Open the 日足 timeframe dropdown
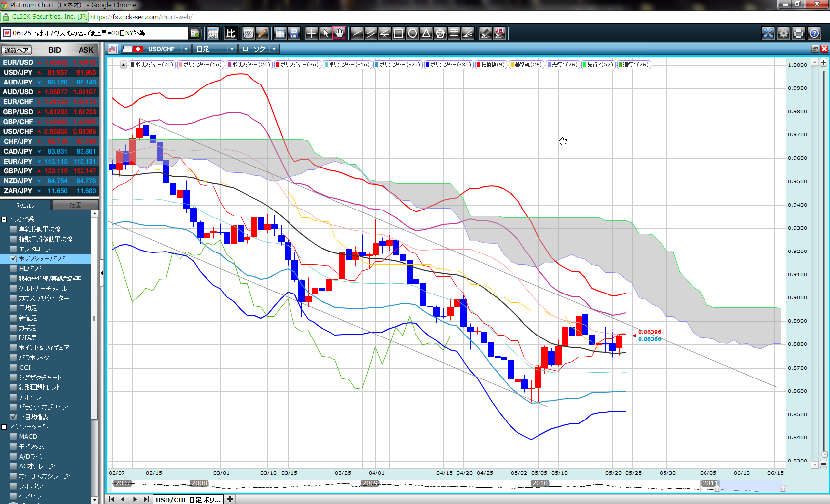 coord(231,49)
